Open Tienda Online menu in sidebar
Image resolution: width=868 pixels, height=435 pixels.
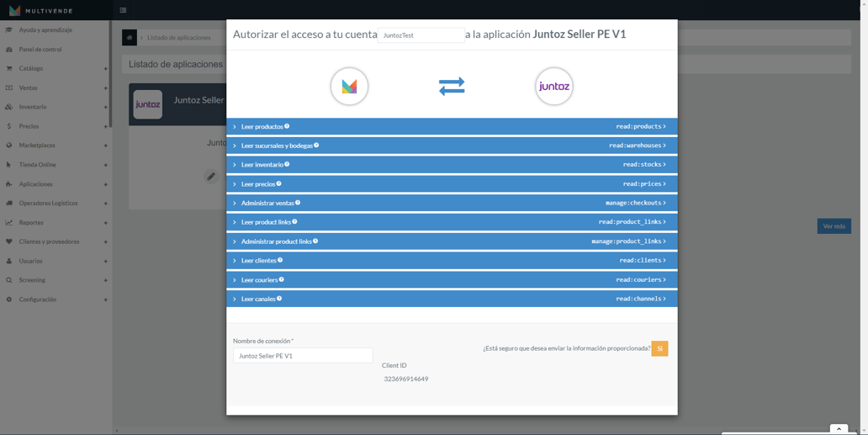pos(37,164)
